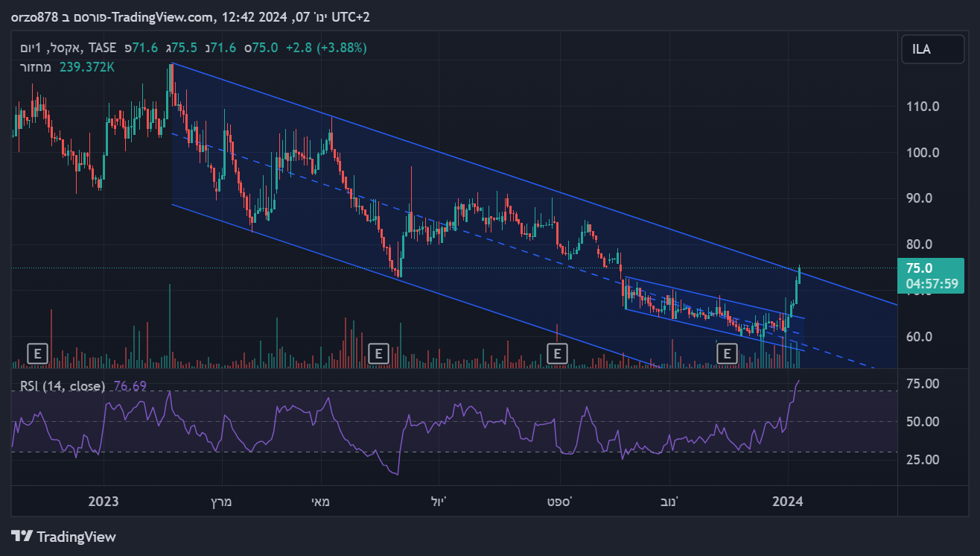
Task: Click the RSI value 76.69
Action: (x=130, y=386)
